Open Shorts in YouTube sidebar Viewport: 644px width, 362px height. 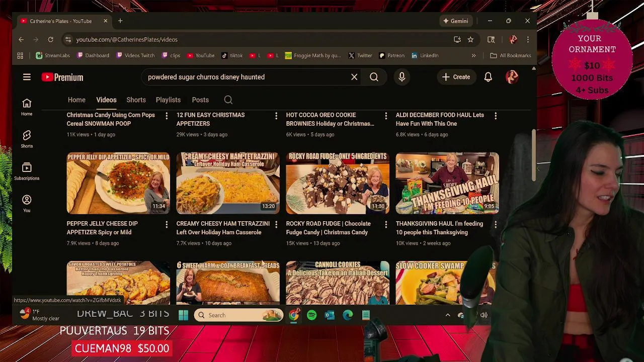pos(27,139)
